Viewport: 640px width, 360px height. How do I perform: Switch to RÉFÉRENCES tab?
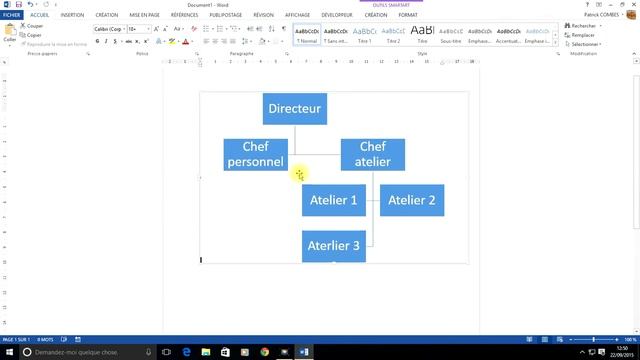[x=184, y=15]
